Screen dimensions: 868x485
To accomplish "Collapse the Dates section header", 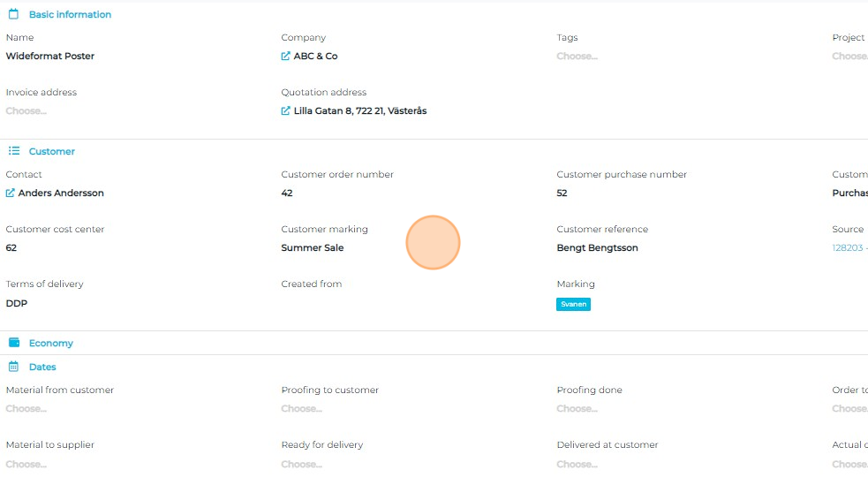I will 42,367.
